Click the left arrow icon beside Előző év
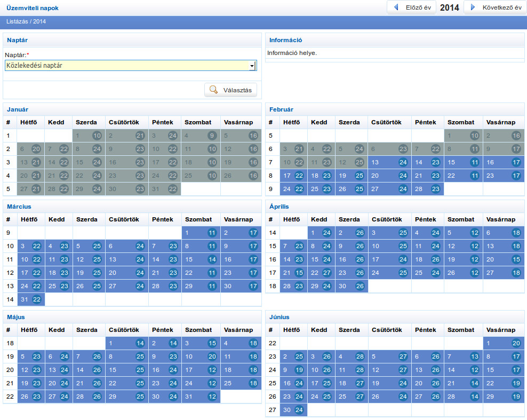 point(396,7)
